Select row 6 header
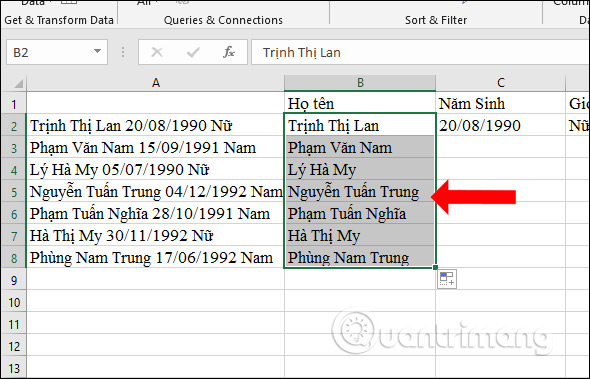The image size is (590, 379). 14,214
